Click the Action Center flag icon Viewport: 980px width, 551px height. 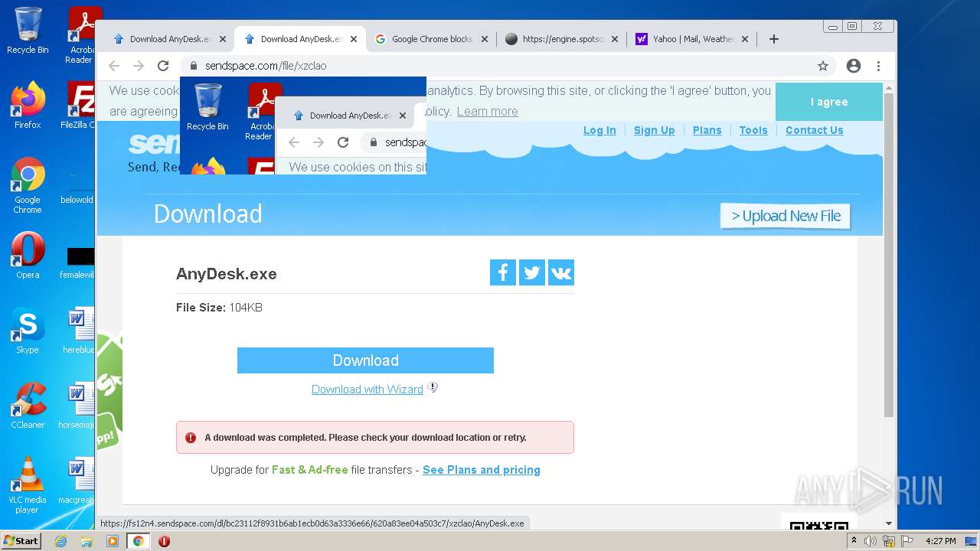tap(906, 541)
